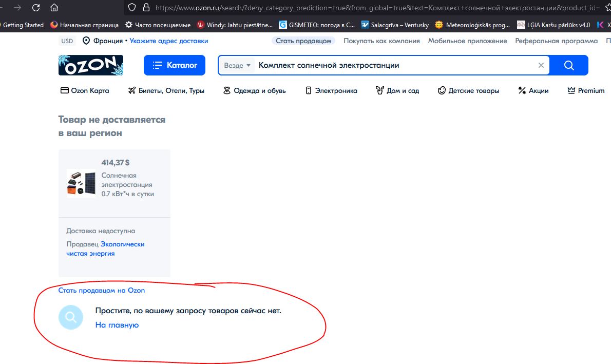
Task: Click the browser address bar URL
Action: [377, 7]
